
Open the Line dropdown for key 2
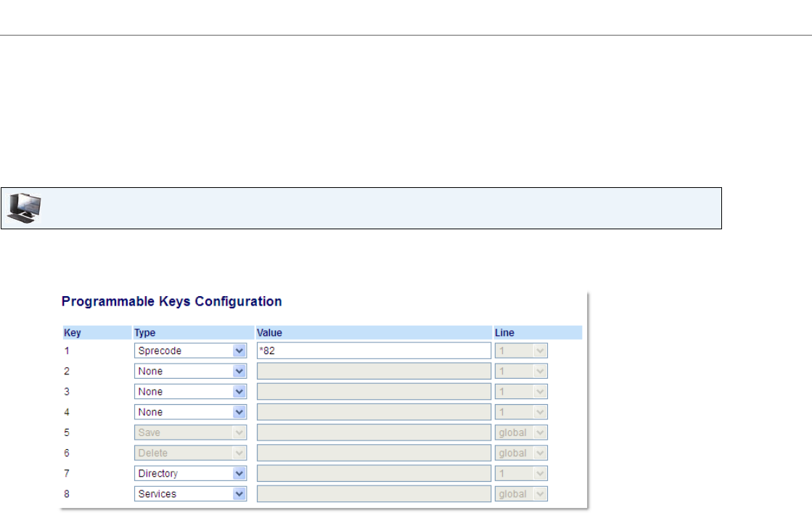click(x=521, y=372)
